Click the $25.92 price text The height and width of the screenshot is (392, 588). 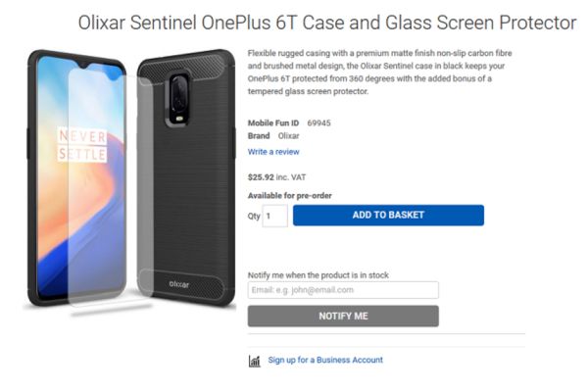click(x=261, y=177)
